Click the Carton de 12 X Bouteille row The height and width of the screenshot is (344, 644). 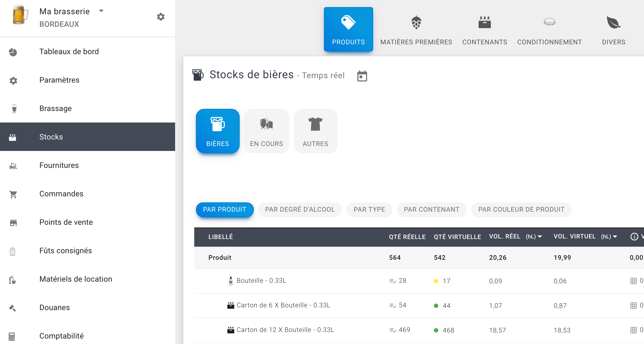(419, 330)
